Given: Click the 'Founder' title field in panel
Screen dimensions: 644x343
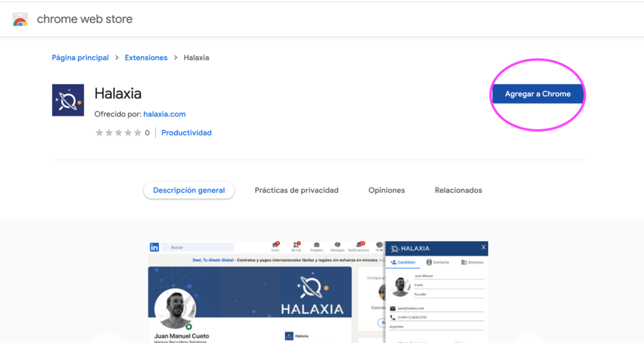Looking at the screenshot, I should pos(448,294).
